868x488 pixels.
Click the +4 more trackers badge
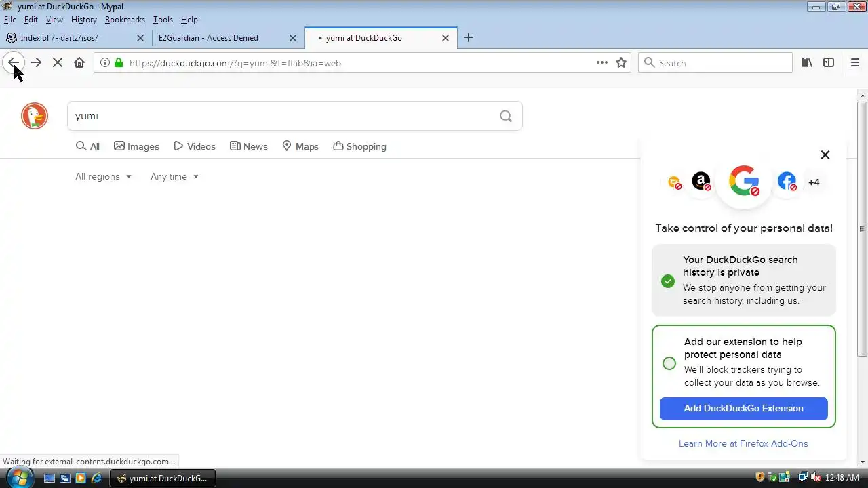pyautogui.click(x=814, y=182)
